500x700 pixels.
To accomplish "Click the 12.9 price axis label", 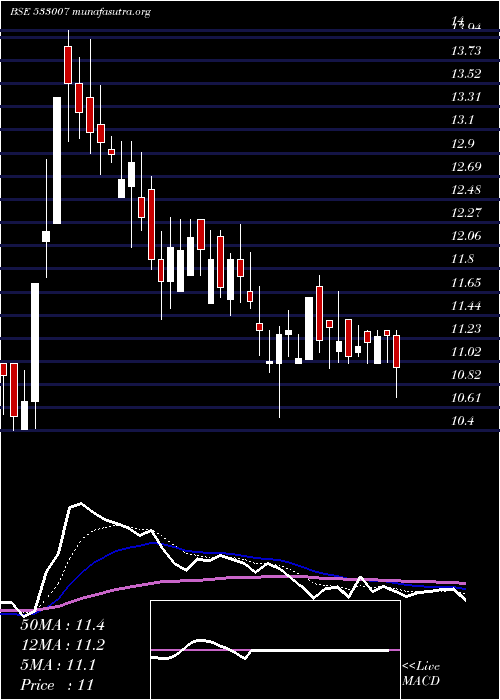I will pos(463,144).
